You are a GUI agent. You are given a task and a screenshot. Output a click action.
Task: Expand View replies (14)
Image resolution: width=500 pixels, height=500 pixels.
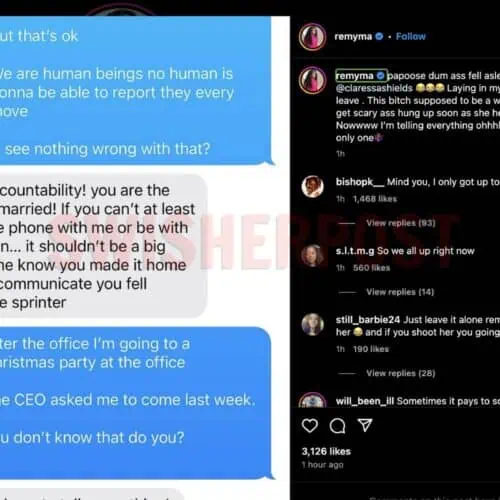pos(400,292)
